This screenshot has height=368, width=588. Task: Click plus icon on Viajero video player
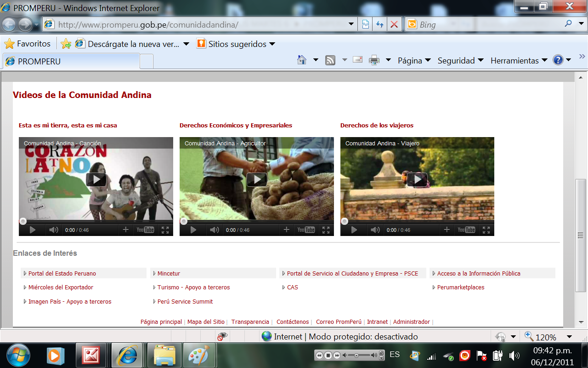(x=447, y=230)
